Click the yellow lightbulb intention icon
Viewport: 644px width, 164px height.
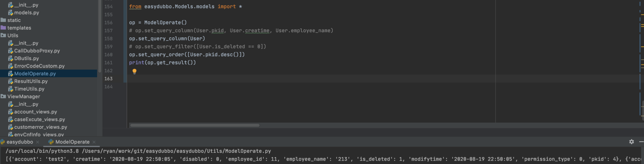point(134,71)
